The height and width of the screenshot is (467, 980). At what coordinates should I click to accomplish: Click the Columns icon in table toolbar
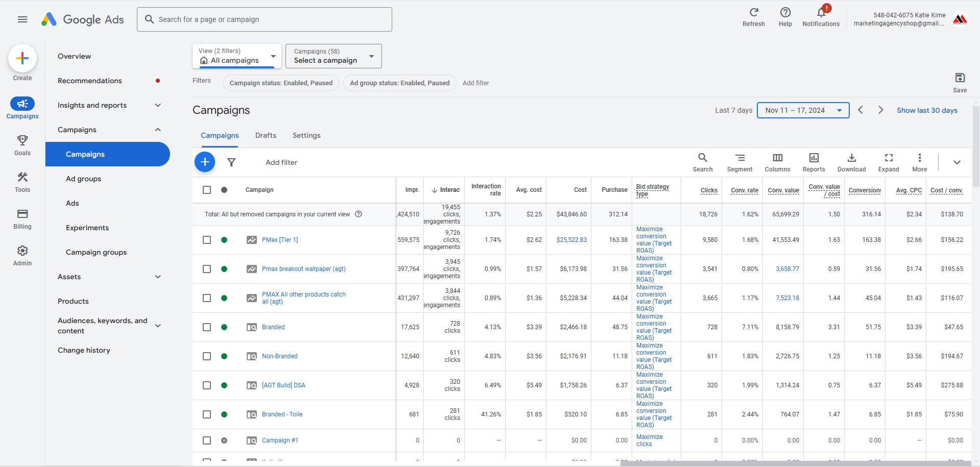point(777,158)
